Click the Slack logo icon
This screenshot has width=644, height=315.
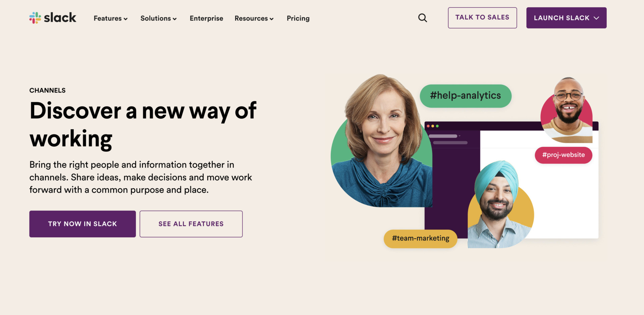(x=35, y=18)
